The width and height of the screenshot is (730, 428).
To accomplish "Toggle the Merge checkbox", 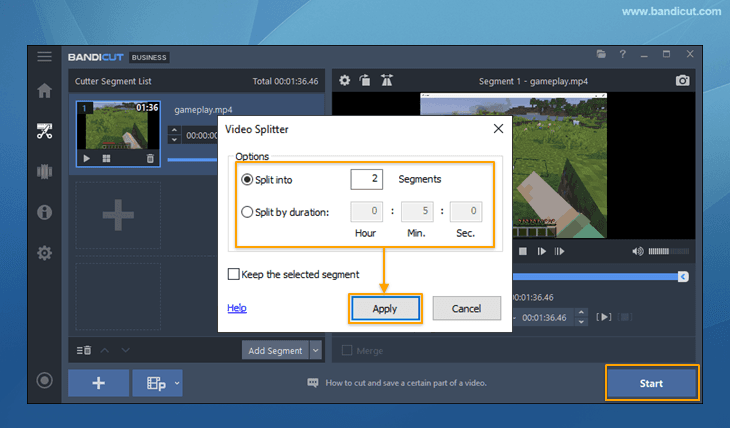I will point(347,350).
